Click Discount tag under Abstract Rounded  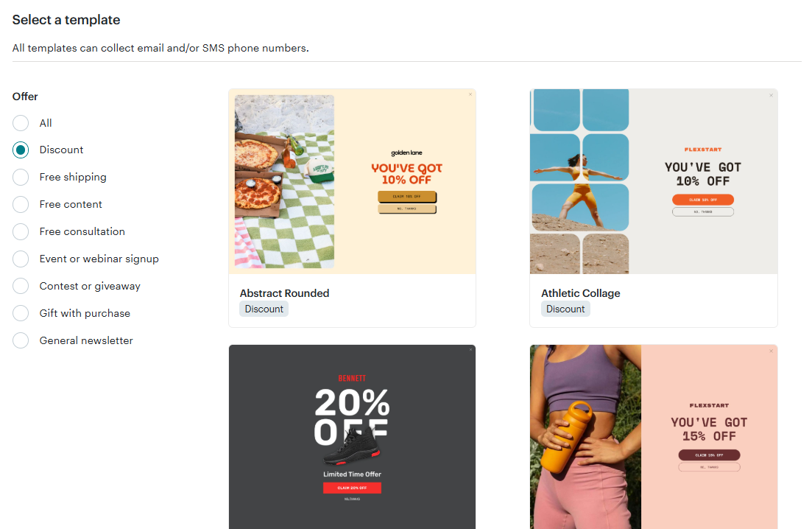click(264, 309)
